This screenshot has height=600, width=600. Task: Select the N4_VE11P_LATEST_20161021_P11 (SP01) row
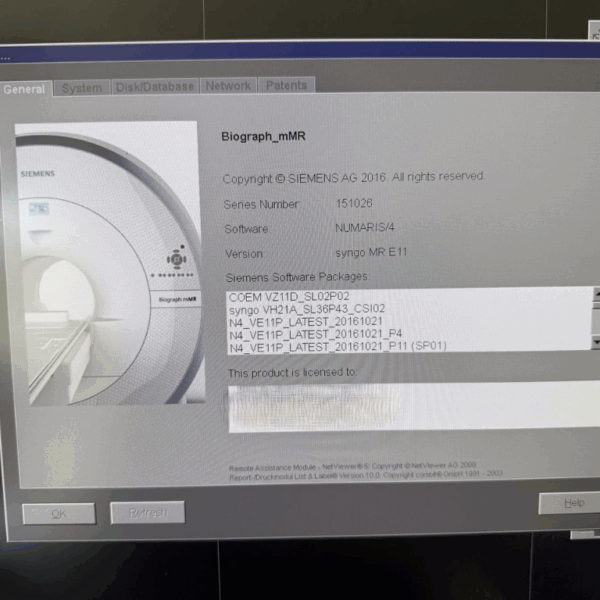pos(409,347)
